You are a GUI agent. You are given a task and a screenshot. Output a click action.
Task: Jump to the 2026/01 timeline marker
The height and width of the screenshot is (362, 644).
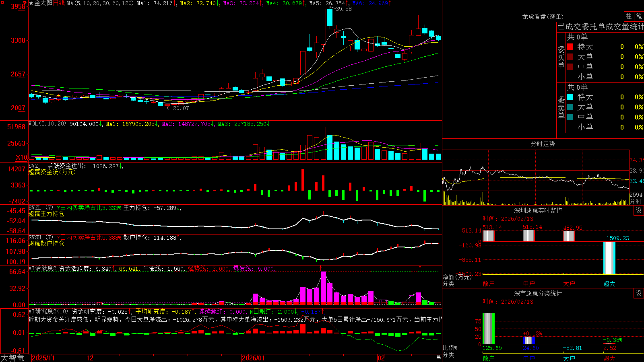[253, 358]
